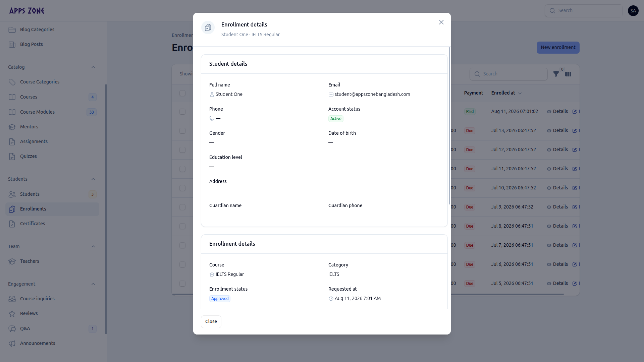Viewport: 644px width, 362px height.
Task: Select the checkbox for the Jul 11, 2026 row
Action: pos(182,169)
